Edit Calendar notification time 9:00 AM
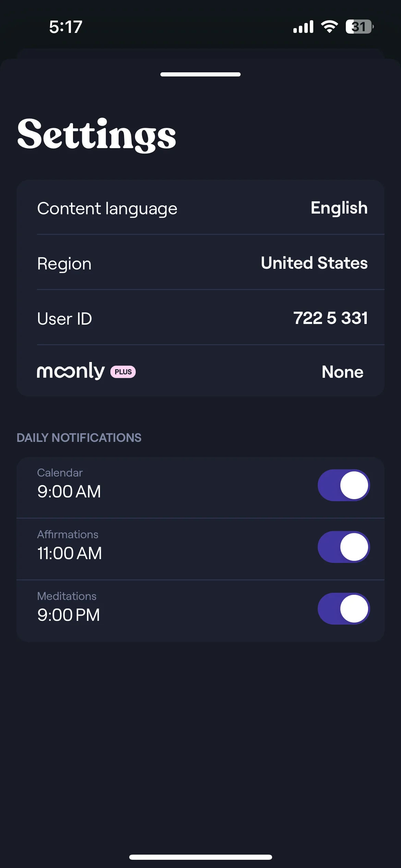This screenshot has height=868, width=401. click(69, 491)
